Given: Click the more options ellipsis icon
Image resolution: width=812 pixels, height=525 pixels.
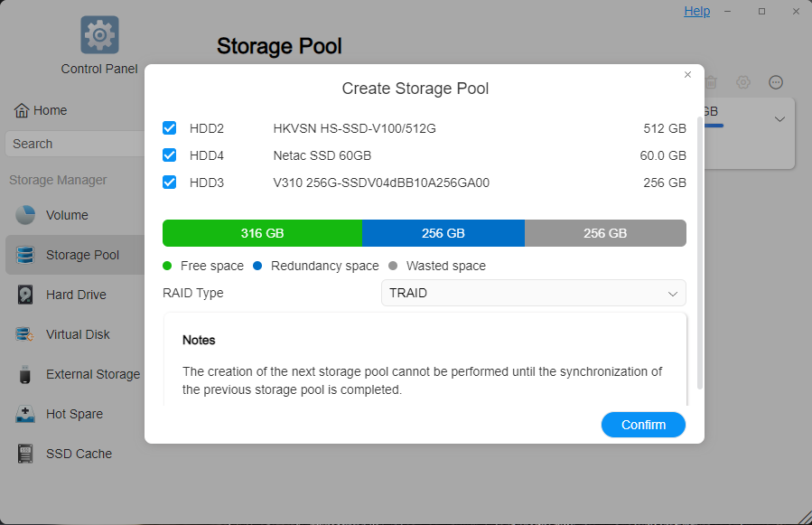Looking at the screenshot, I should (775, 82).
